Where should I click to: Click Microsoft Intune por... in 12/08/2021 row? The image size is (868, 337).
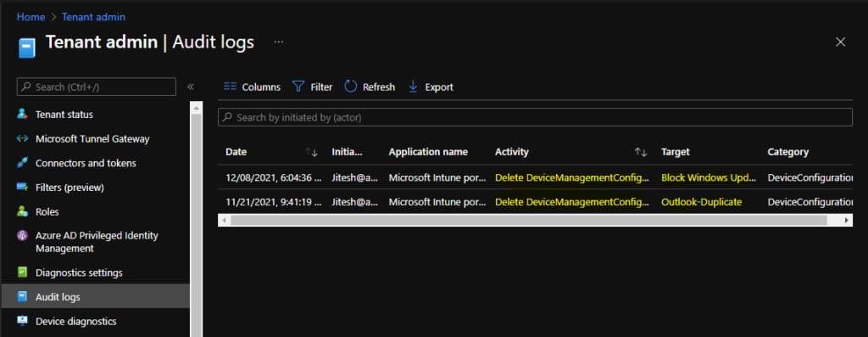(x=437, y=178)
